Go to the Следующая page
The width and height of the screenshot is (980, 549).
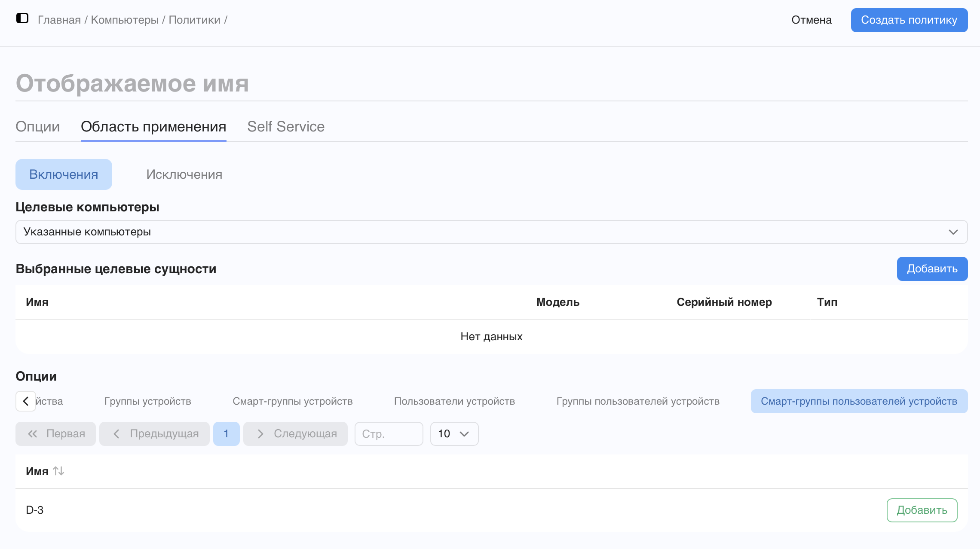click(296, 434)
